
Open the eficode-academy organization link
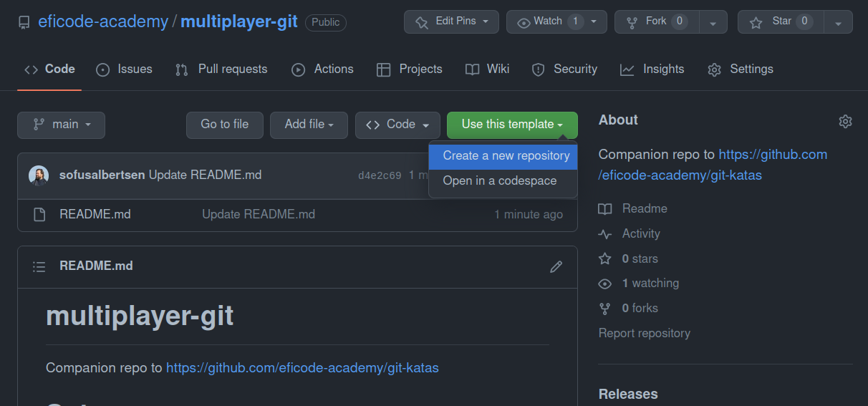[x=103, y=21]
